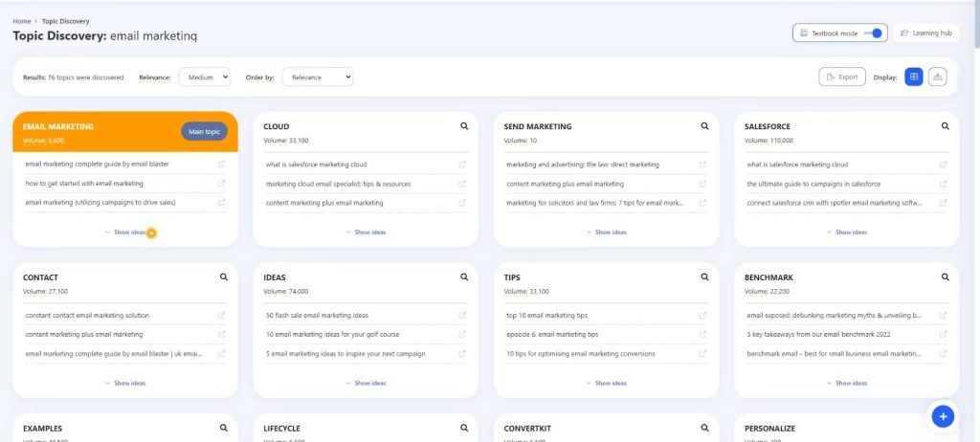Click the magnifier icon on TIPS card
Screen dimensions: 980x442
click(x=705, y=276)
